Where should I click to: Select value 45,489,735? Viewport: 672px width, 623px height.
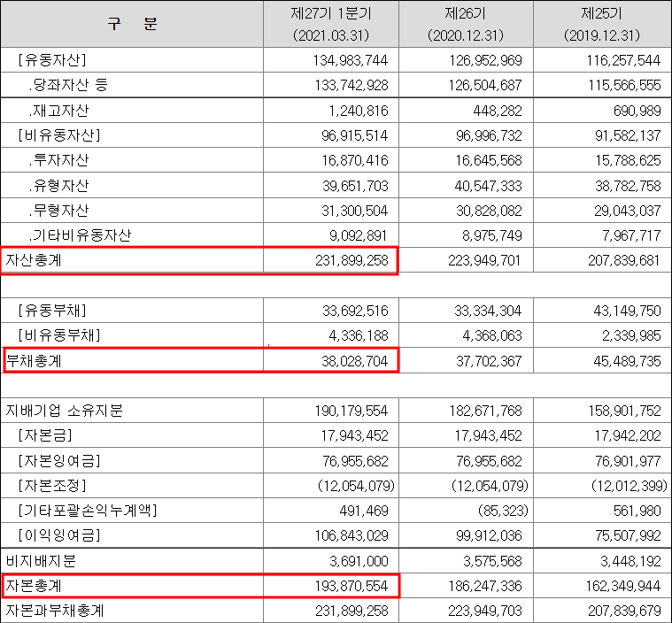(x=627, y=361)
